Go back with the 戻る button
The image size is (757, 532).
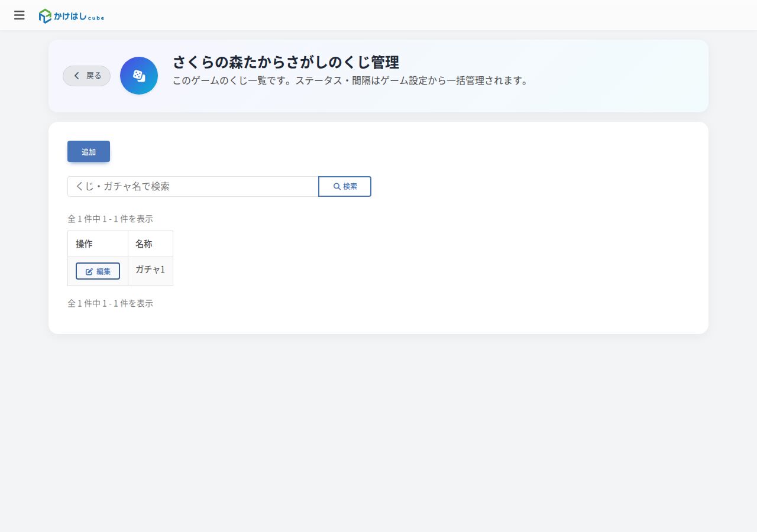[x=87, y=76]
